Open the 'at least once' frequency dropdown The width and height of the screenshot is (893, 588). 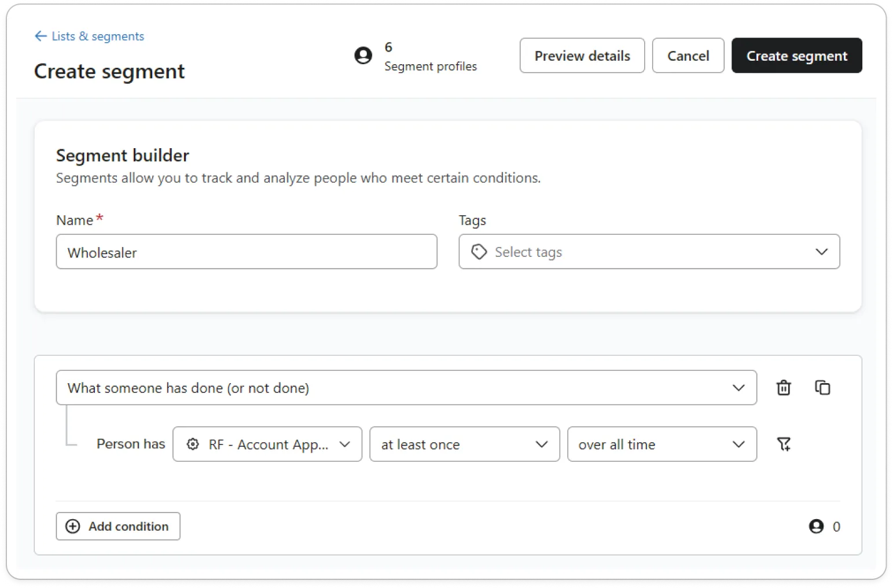coord(464,444)
